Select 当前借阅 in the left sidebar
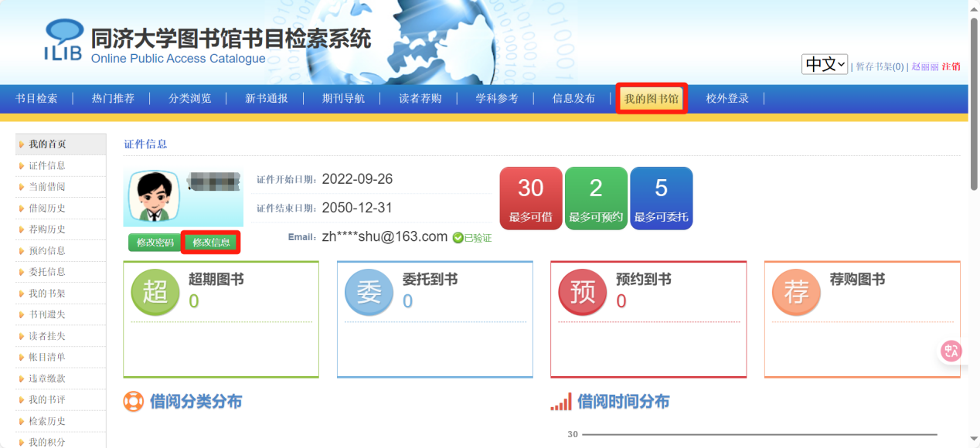 pyautogui.click(x=47, y=187)
